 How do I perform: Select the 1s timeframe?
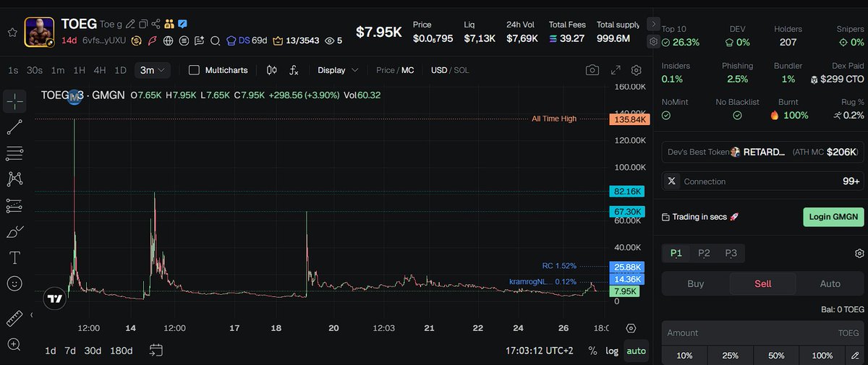pyautogui.click(x=13, y=70)
